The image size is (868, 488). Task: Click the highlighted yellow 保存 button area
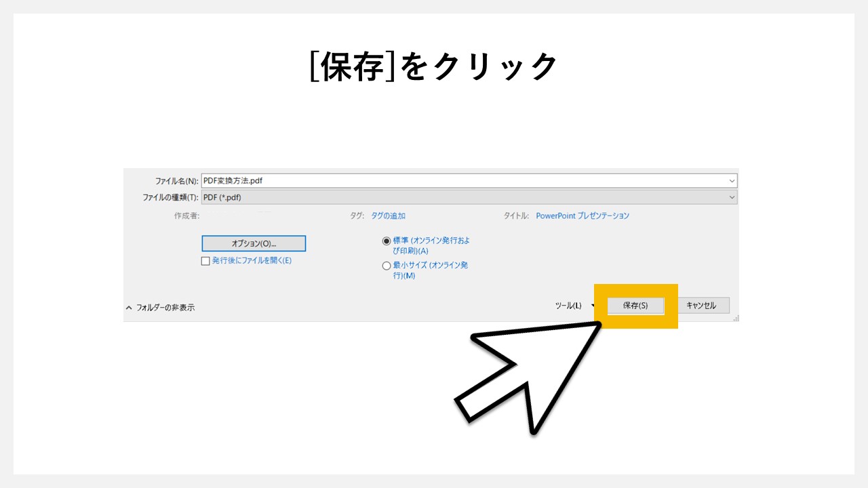pyautogui.click(x=636, y=306)
